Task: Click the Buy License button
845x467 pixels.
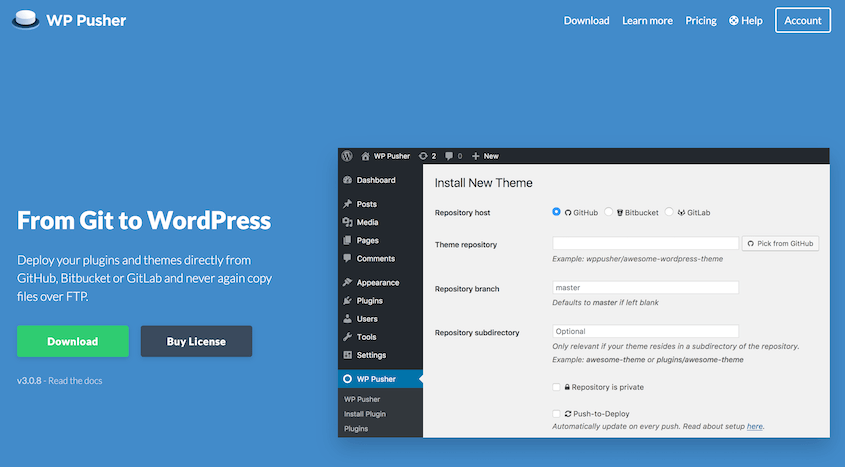Action: coord(196,341)
